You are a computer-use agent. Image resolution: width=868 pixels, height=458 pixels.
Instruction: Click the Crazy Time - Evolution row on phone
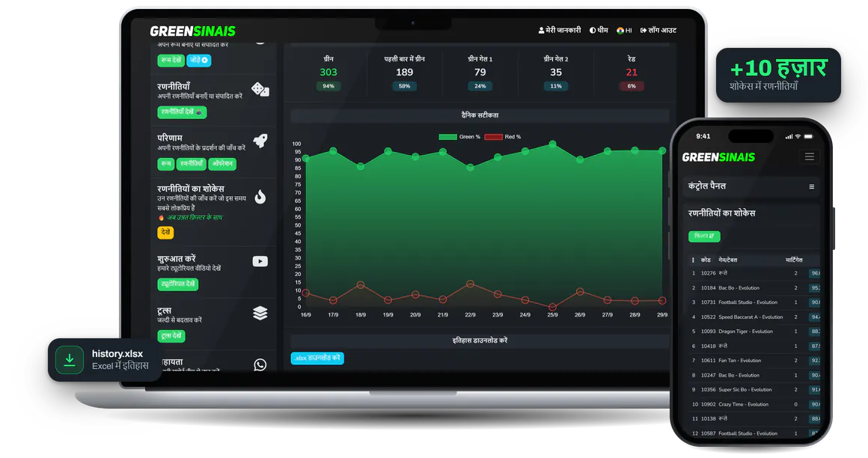coord(754,405)
